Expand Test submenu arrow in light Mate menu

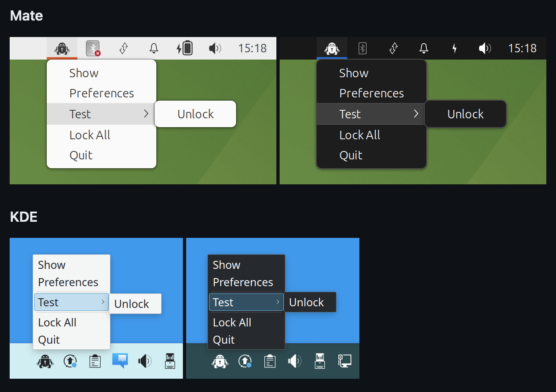pos(146,114)
